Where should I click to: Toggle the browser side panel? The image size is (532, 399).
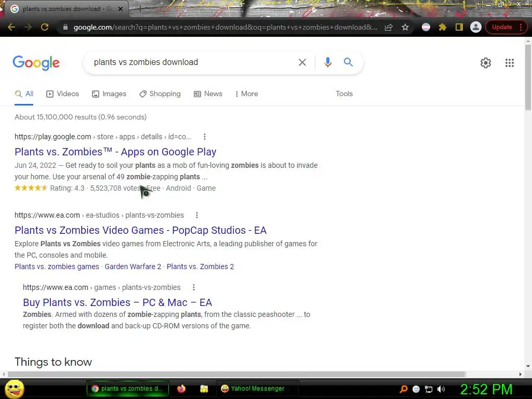(459, 27)
